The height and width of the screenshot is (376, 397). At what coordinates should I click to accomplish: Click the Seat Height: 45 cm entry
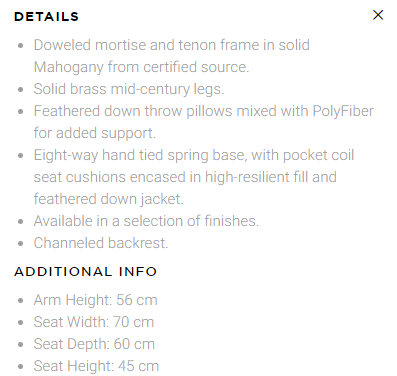click(x=96, y=366)
